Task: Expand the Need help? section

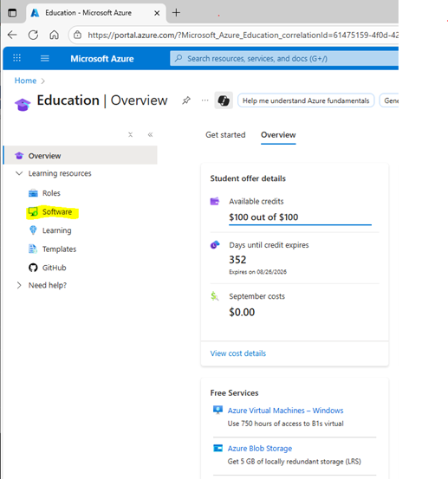Action: tap(19, 285)
